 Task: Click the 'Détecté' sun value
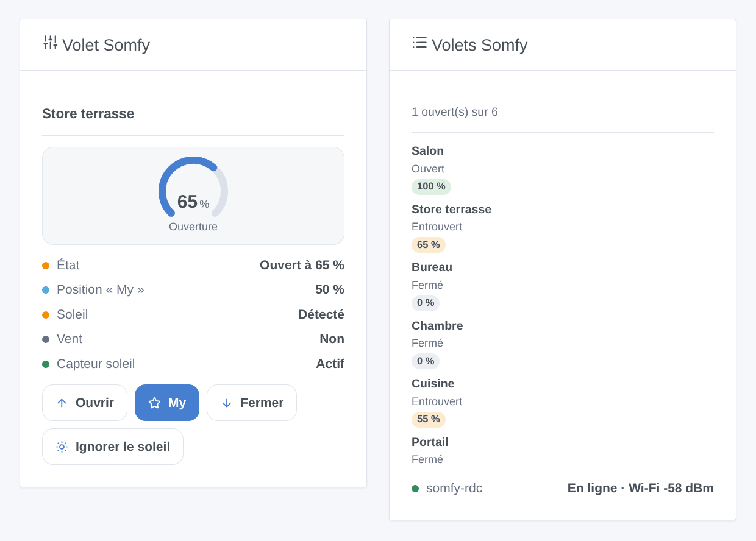tap(321, 314)
